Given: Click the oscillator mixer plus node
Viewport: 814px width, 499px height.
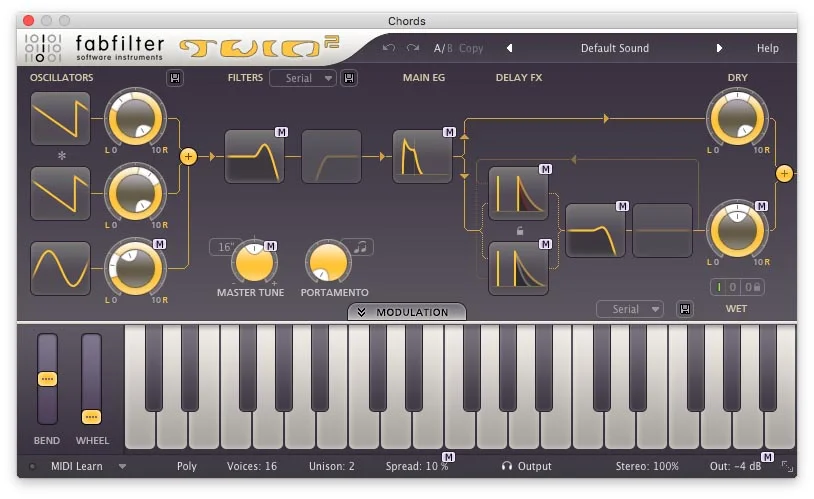Looking at the screenshot, I should click(x=188, y=156).
